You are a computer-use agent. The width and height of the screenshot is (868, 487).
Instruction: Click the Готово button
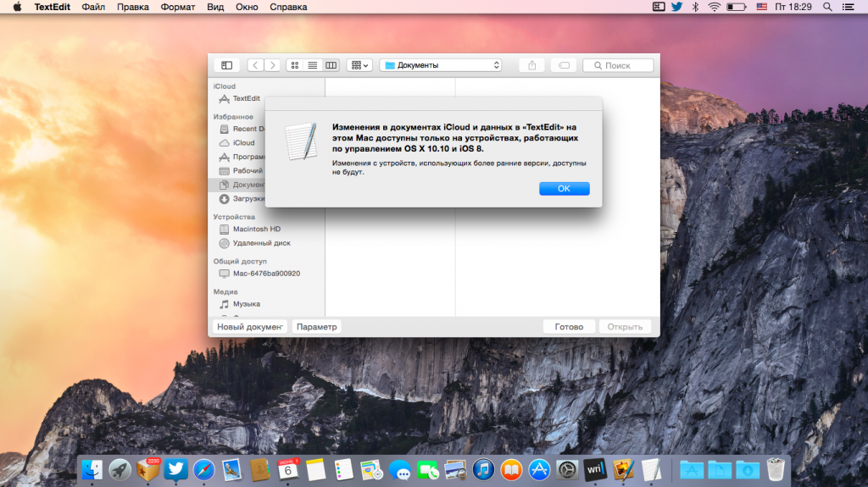click(x=569, y=327)
